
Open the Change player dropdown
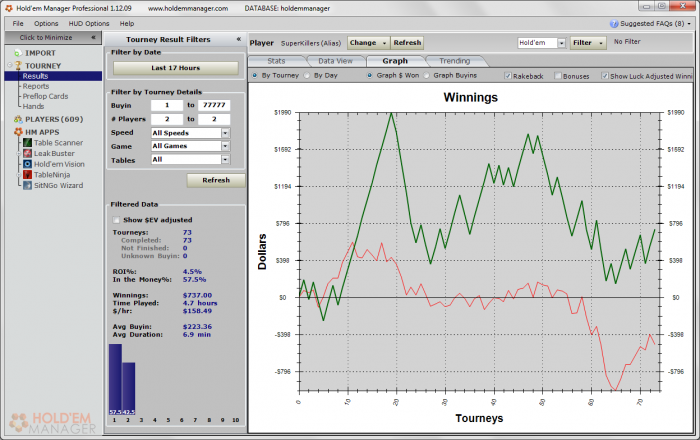coord(368,43)
